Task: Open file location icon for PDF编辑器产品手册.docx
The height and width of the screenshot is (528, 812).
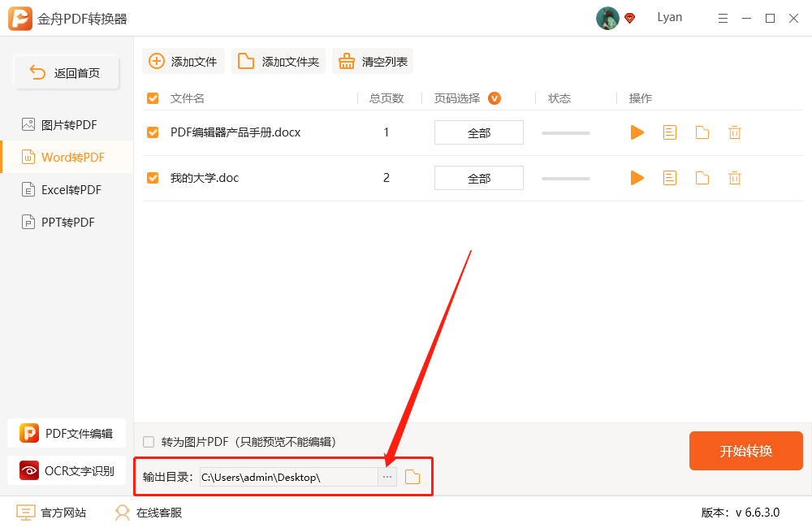Action: [702, 132]
